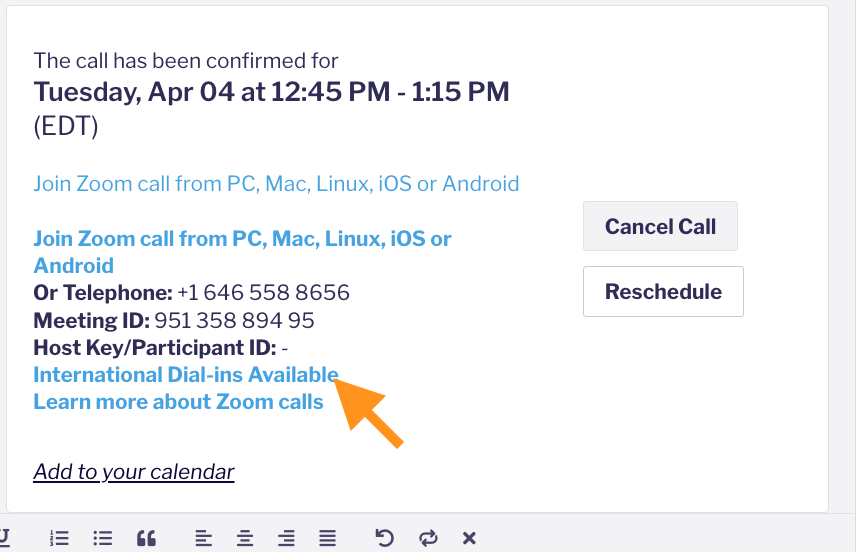
Task: Justify the text alignment
Action: click(328, 538)
